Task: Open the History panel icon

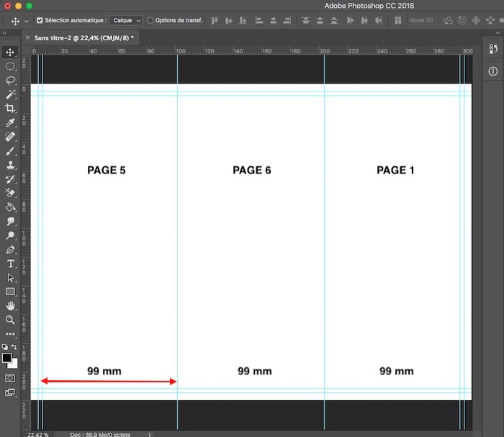Action: (493, 49)
